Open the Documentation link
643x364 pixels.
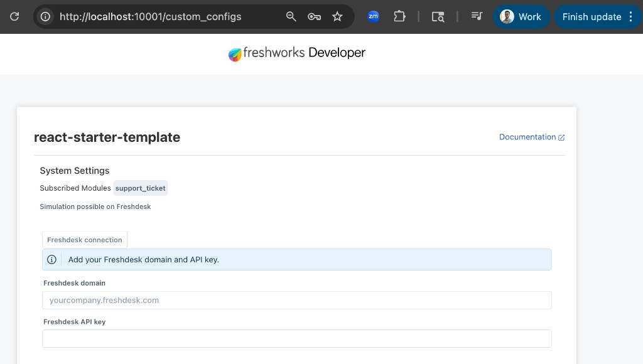click(528, 137)
